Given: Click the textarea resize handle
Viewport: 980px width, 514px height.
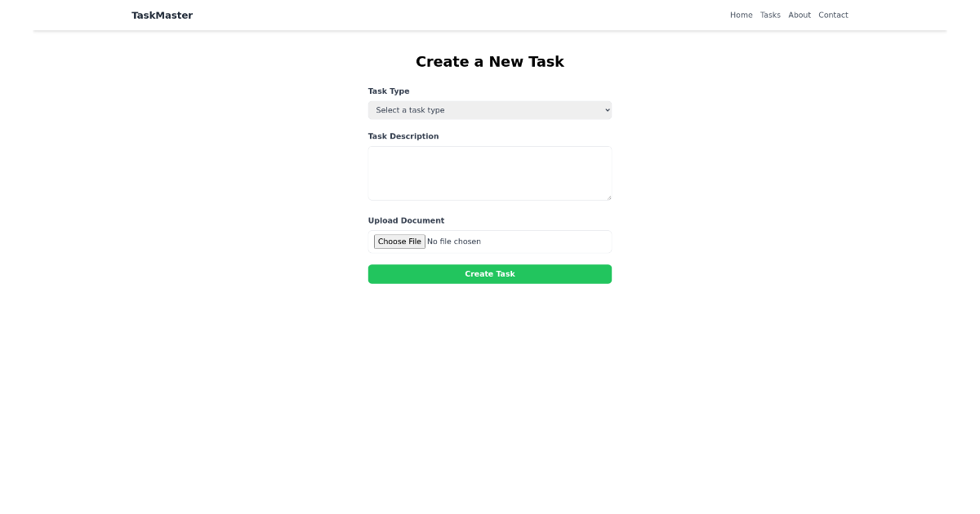Looking at the screenshot, I should pyautogui.click(x=608, y=197).
